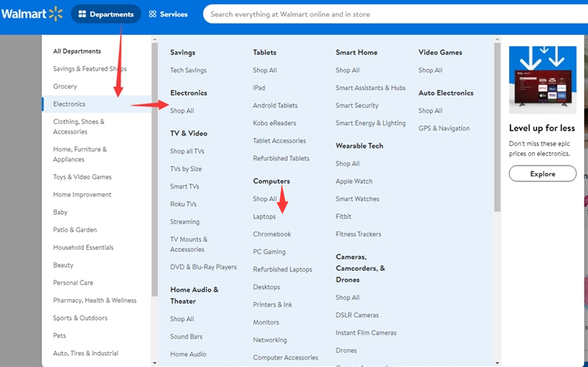Select Electronics in All Departments list
Image resolution: width=588 pixels, height=367 pixels.
[x=69, y=104]
